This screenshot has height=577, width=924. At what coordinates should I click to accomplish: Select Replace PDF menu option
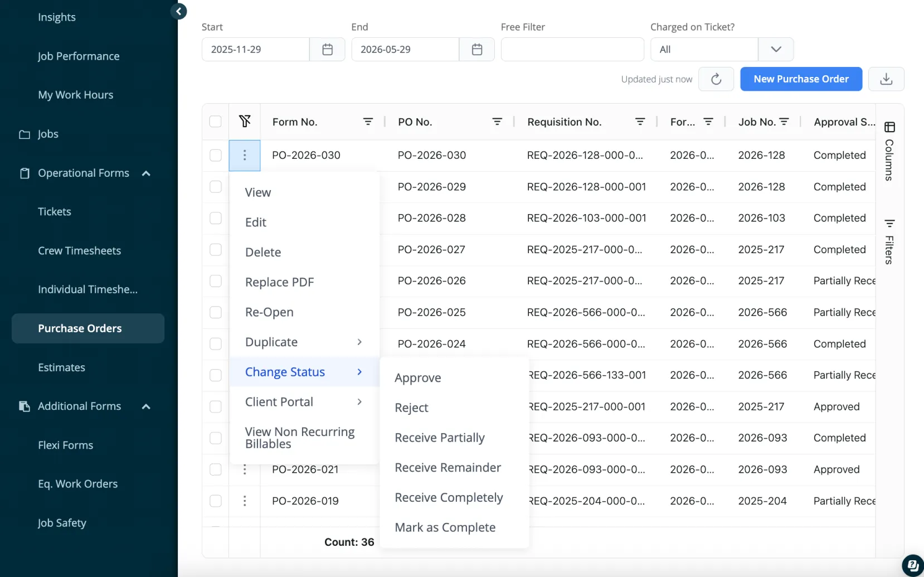point(304,282)
